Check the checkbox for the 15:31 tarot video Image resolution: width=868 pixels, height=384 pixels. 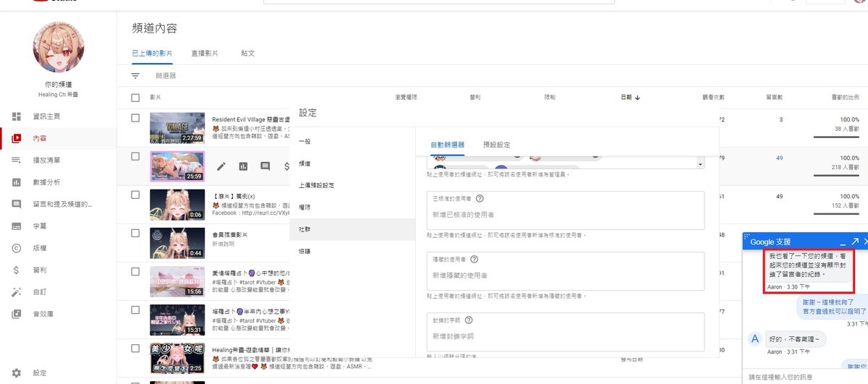pyautogui.click(x=135, y=311)
